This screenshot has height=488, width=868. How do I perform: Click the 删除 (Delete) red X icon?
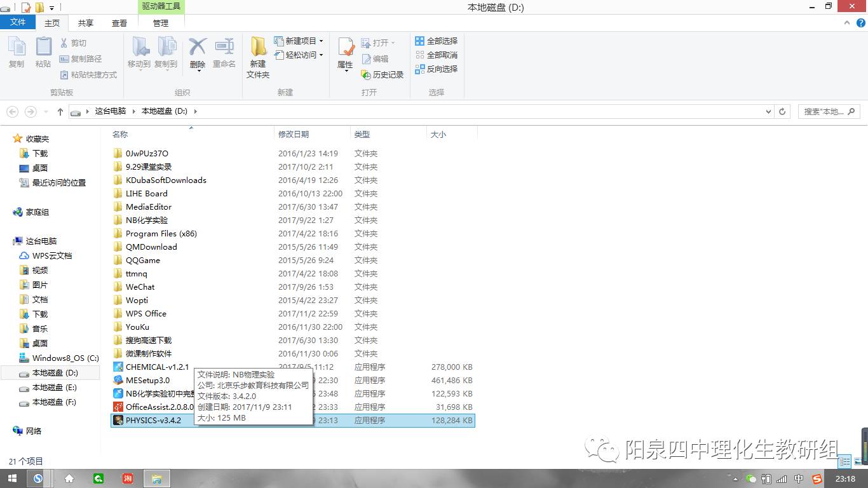point(198,47)
